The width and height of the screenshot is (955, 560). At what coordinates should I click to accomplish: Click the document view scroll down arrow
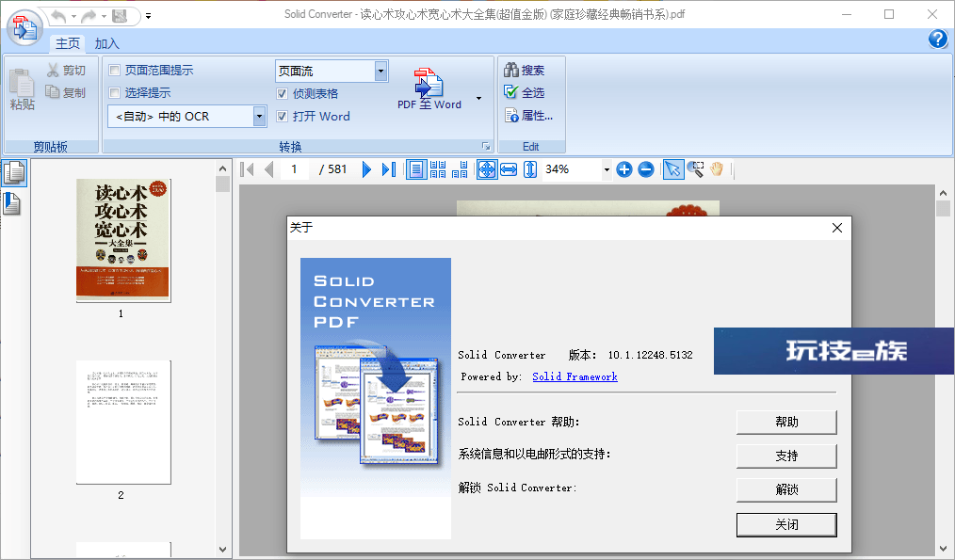[943, 549]
